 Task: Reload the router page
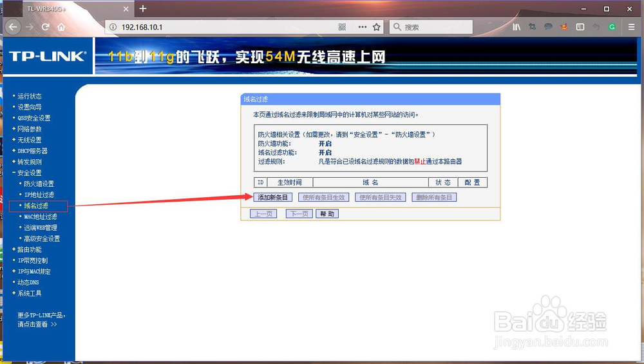click(45, 27)
